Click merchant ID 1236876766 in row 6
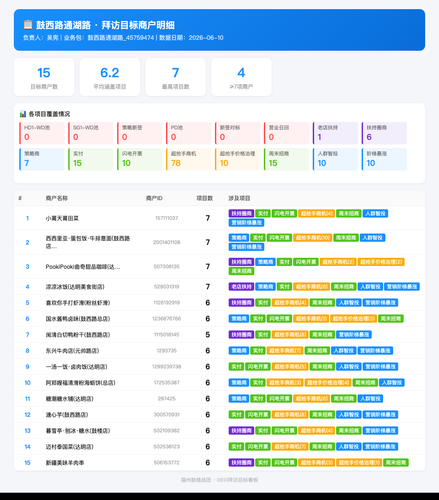The width and height of the screenshot is (439, 500). [167, 319]
